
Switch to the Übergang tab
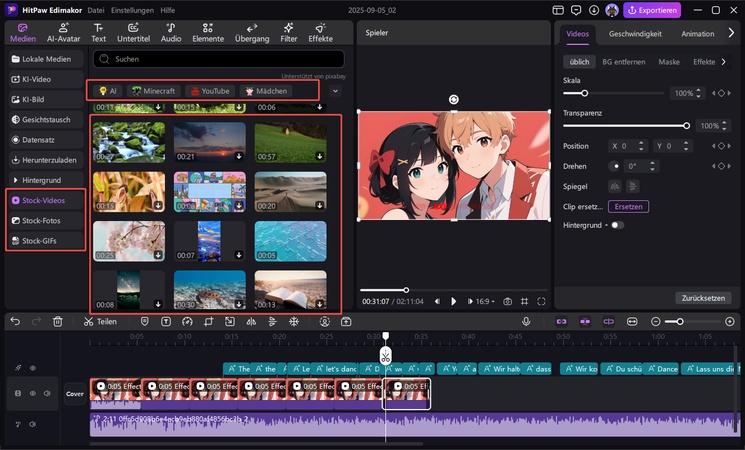pos(252,33)
